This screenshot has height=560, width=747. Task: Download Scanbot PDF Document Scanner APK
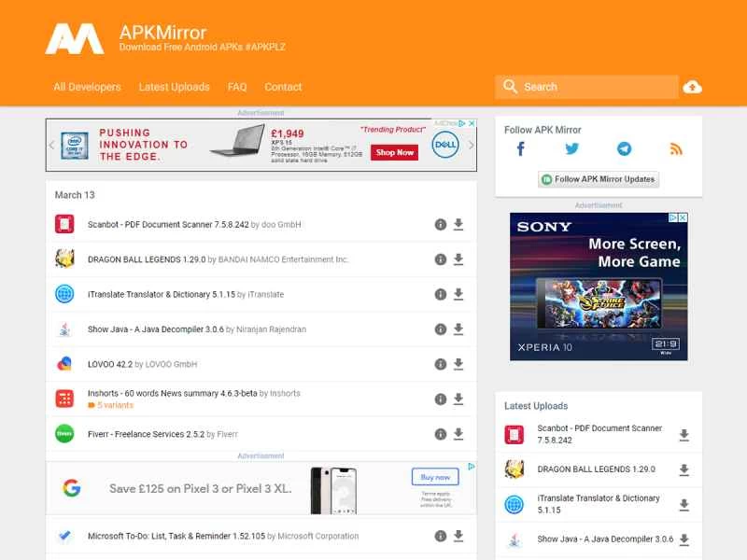(458, 224)
